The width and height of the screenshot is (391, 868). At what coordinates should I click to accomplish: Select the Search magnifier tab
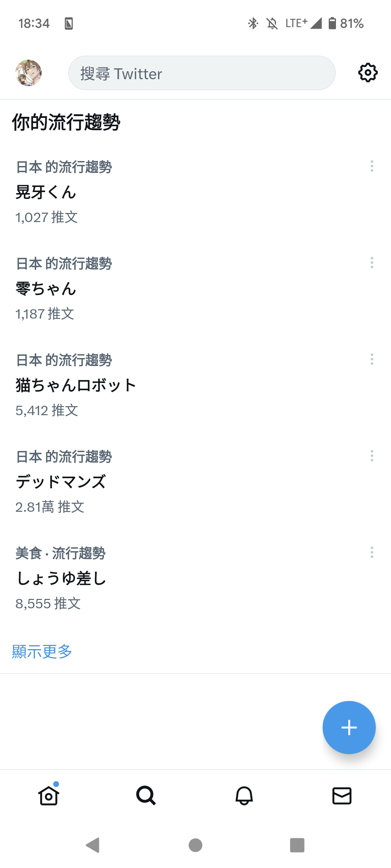coord(146,796)
